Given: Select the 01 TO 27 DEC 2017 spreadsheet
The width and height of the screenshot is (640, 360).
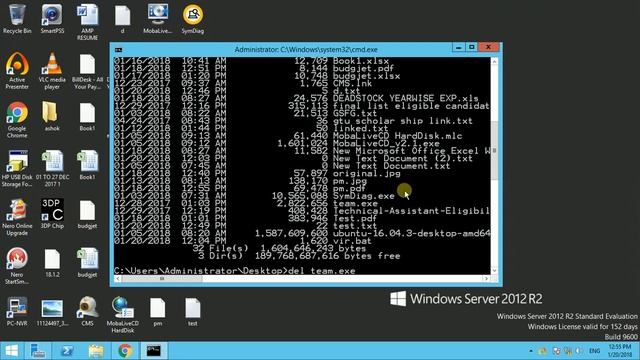Looking at the screenshot, I should [x=52, y=169].
